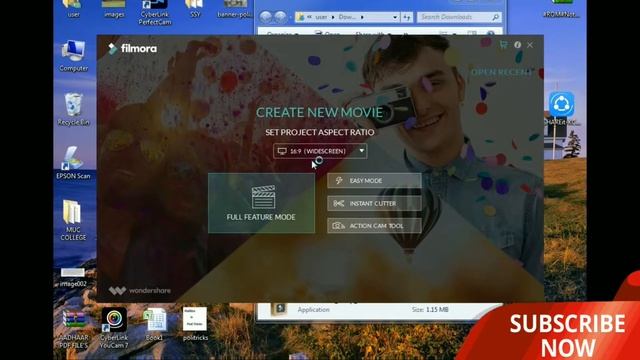The image size is (640, 360).
Task: Open the Recycle Bin desktop icon
Action: [x=73, y=109]
